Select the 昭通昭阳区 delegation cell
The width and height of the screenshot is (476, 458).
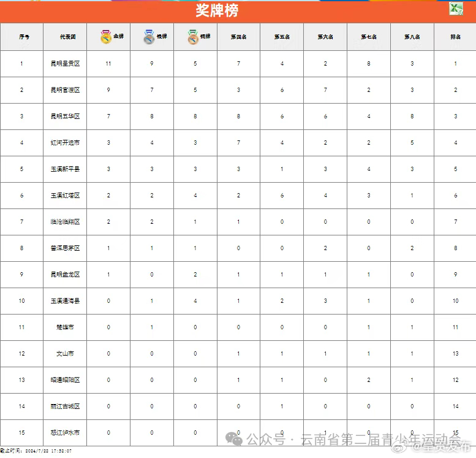click(65, 380)
